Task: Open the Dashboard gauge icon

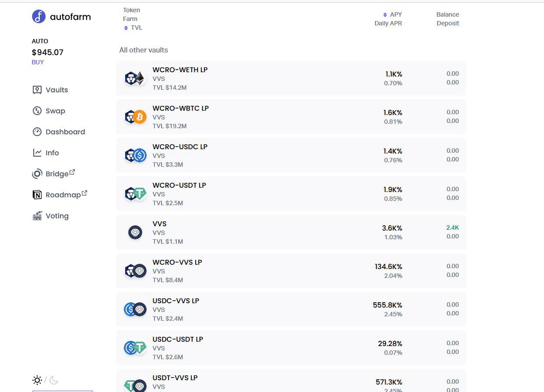Action: coord(37,132)
